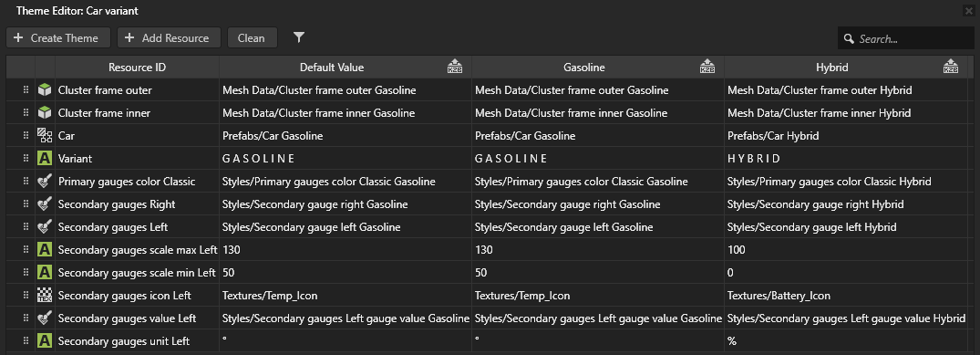This screenshot has height=355, width=980.
Task: Click Gasoline value Textures/Temp_Icon
Action: point(521,296)
